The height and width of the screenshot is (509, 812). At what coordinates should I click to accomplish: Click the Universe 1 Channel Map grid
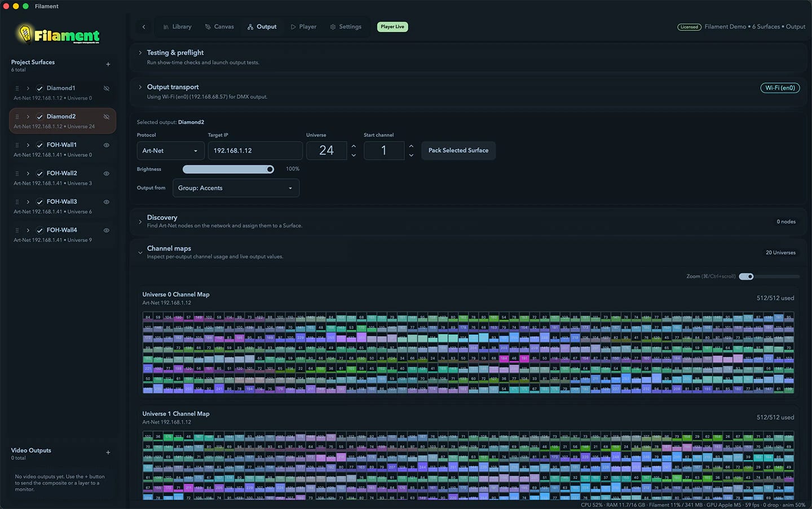click(468, 466)
